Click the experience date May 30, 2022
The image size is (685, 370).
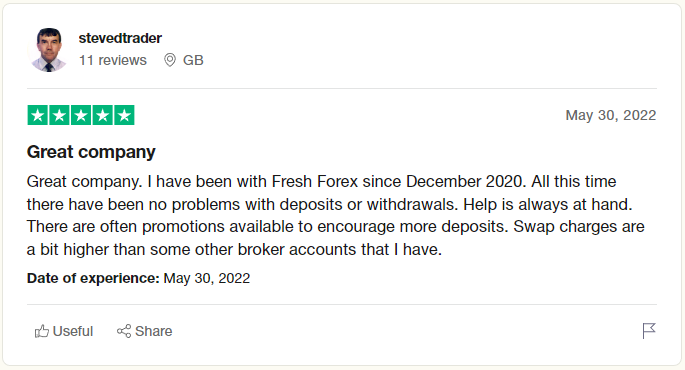click(x=207, y=278)
